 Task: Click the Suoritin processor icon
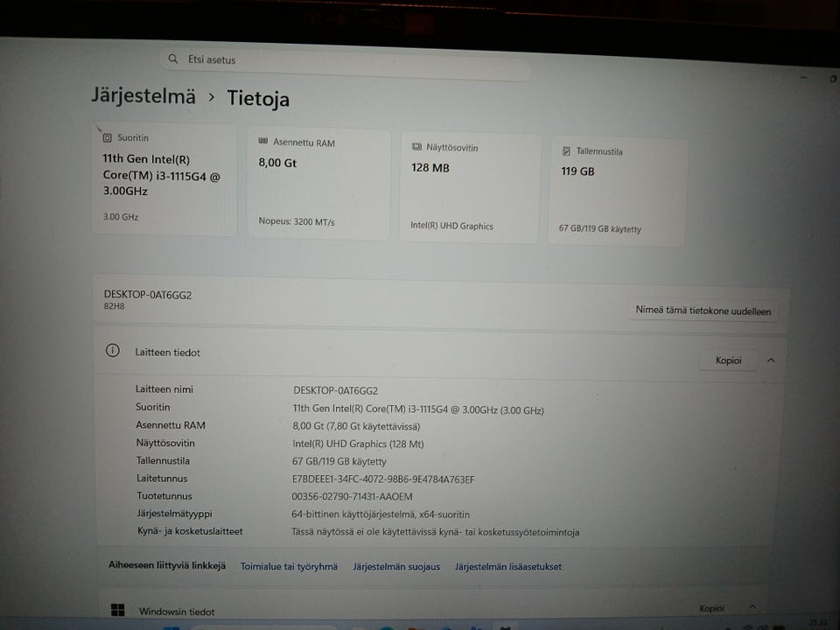click(107, 137)
